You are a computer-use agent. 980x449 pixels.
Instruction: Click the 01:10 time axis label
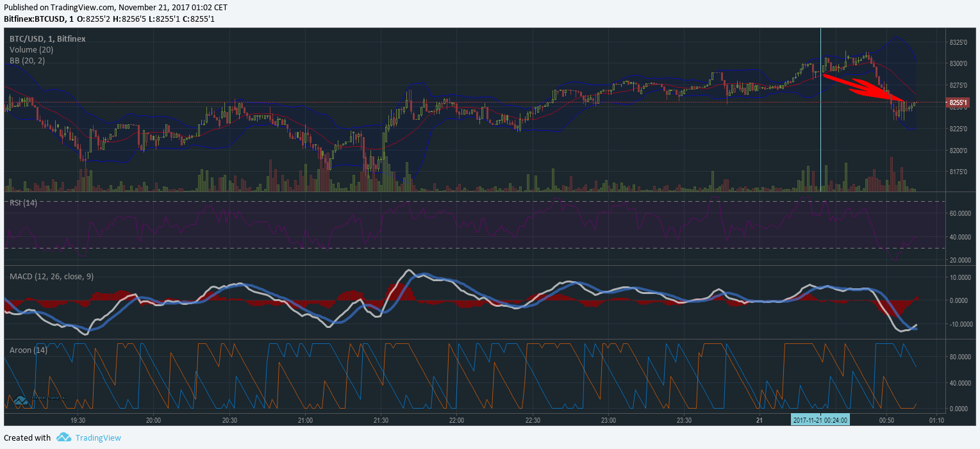[936, 420]
